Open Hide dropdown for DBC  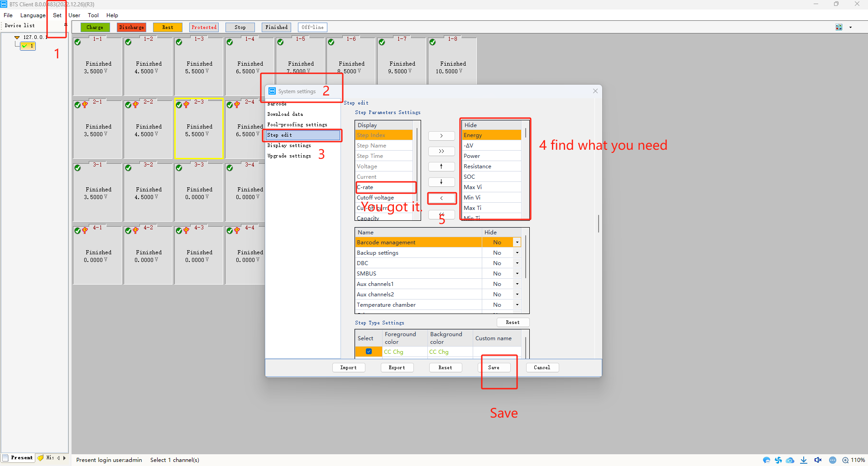click(x=517, y=263)
